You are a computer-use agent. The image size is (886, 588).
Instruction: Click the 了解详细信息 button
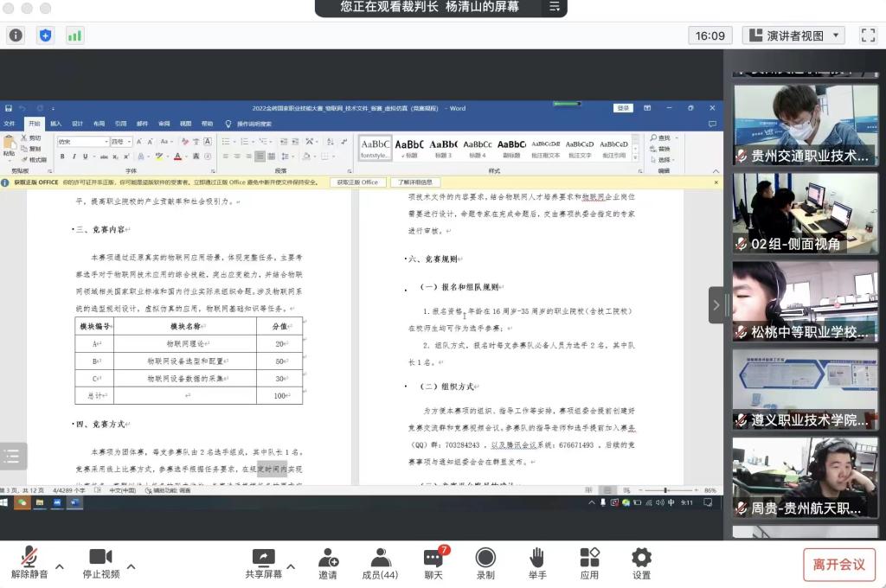click(415, 182)
